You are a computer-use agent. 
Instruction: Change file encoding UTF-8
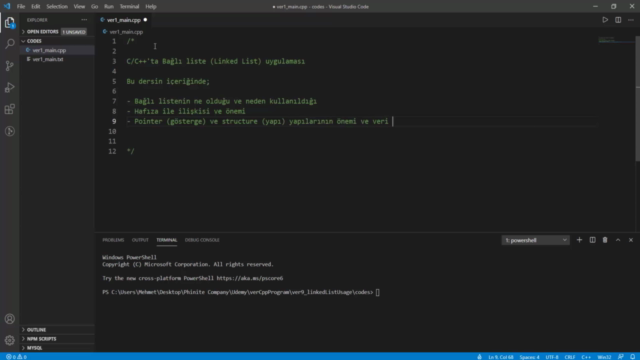(552, 357)
